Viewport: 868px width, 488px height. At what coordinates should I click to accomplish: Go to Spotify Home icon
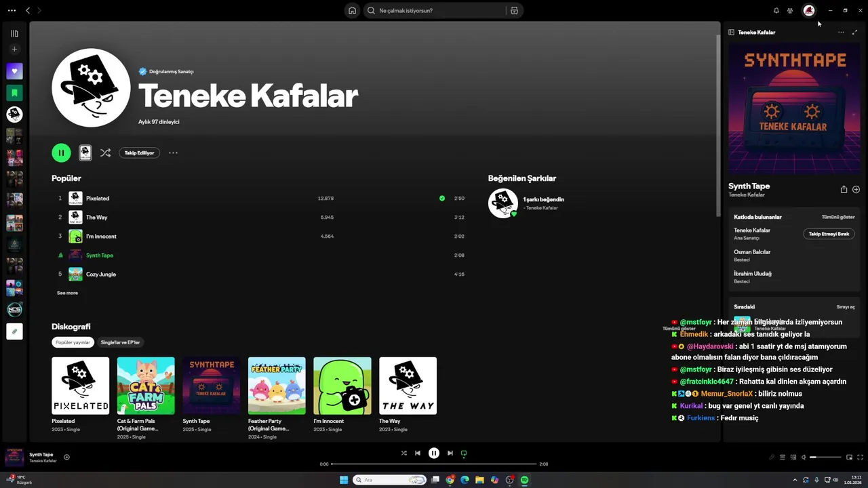coord(352,10)
